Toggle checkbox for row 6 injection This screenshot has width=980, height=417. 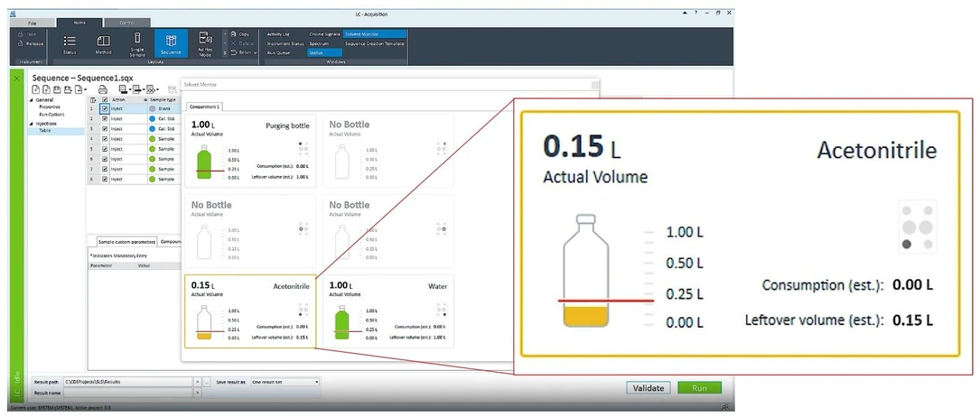(105, 159)
